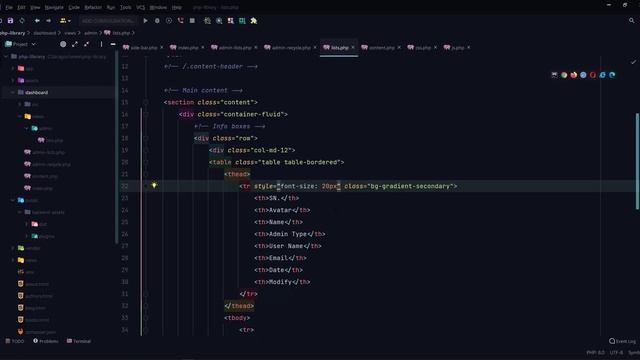
Task: Open the Navigate menu
Action: 54,7
